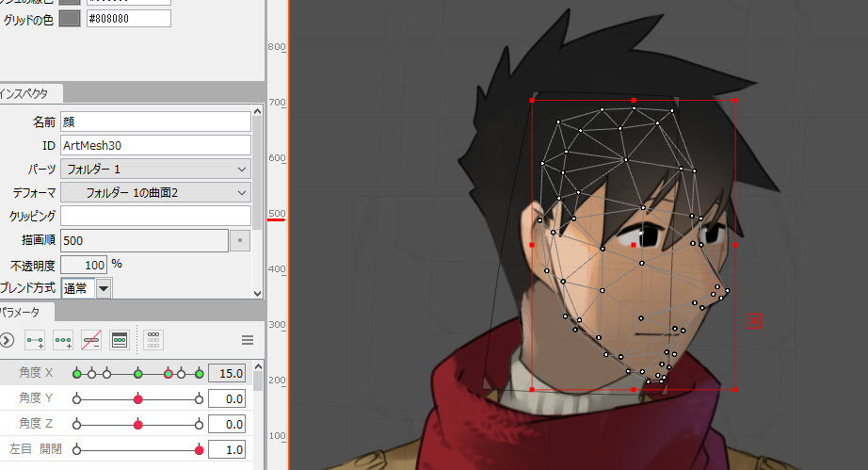Click the 描画順 field showing 500

click(144, 241)
